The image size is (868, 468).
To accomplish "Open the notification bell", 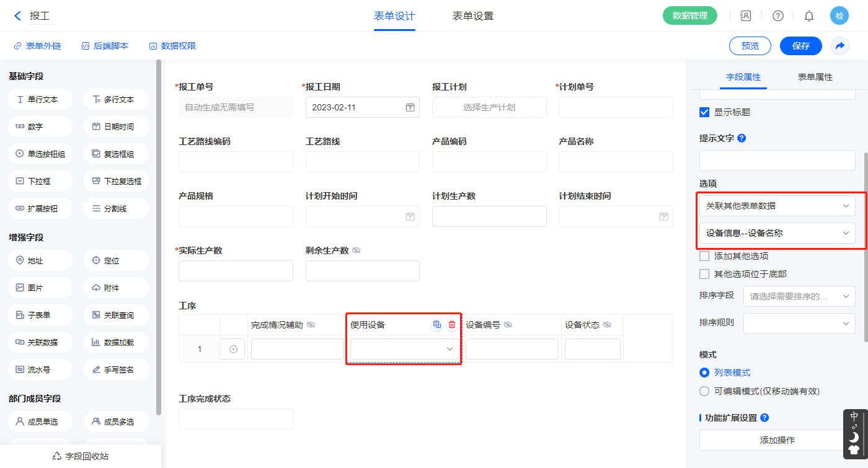I will click(x=808, y=16).
